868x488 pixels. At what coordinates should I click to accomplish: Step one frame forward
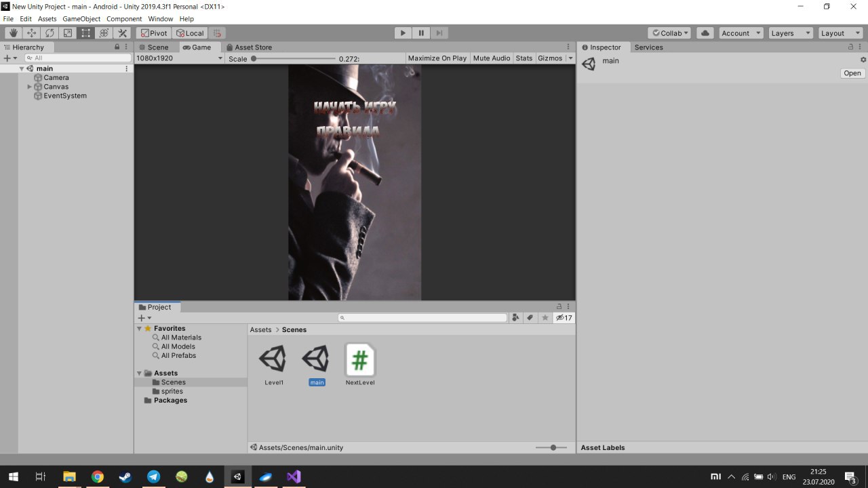(439, 33)
